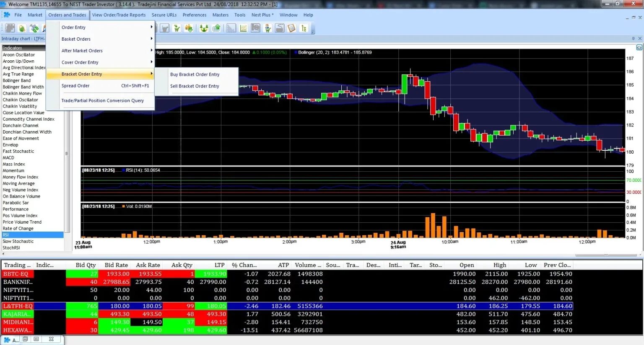Click the green padlock toolbar icon

click(22, 28)
